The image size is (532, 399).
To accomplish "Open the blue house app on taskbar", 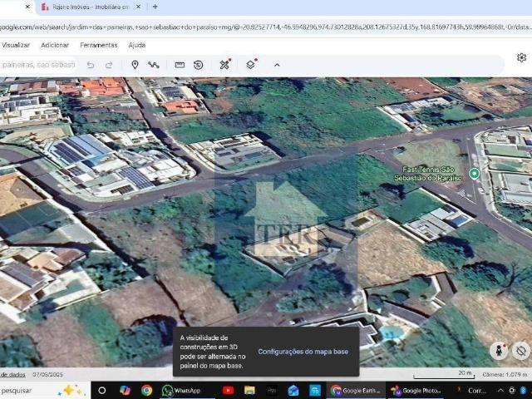I will pos(293,391).
